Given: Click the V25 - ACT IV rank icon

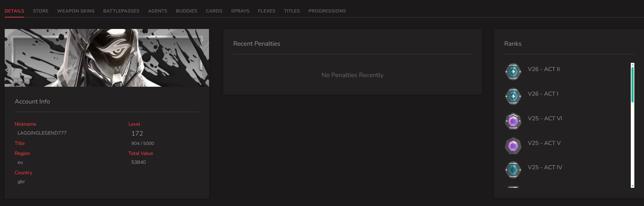Looking at the screenshot, I should [x=513, y=170].
